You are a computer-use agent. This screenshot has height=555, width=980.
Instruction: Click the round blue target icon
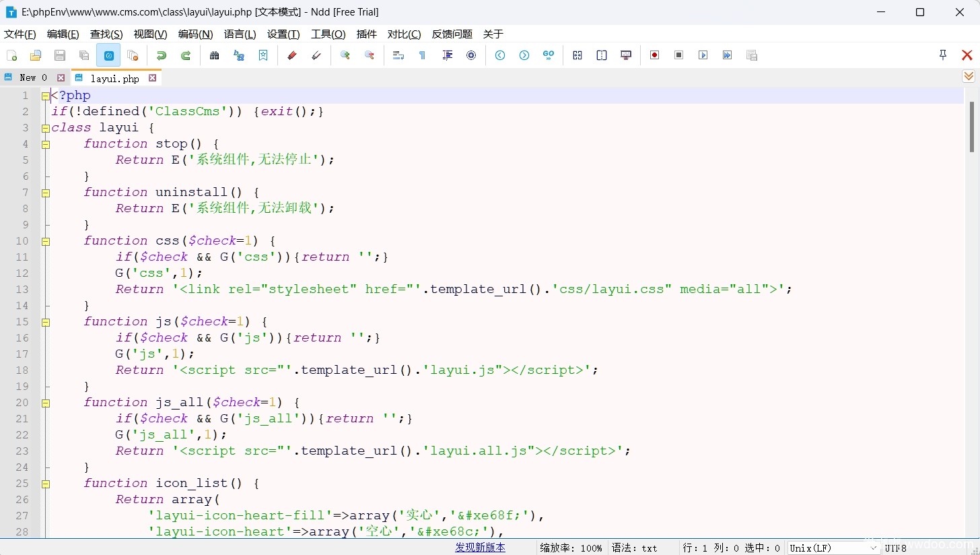coord(471,55)
